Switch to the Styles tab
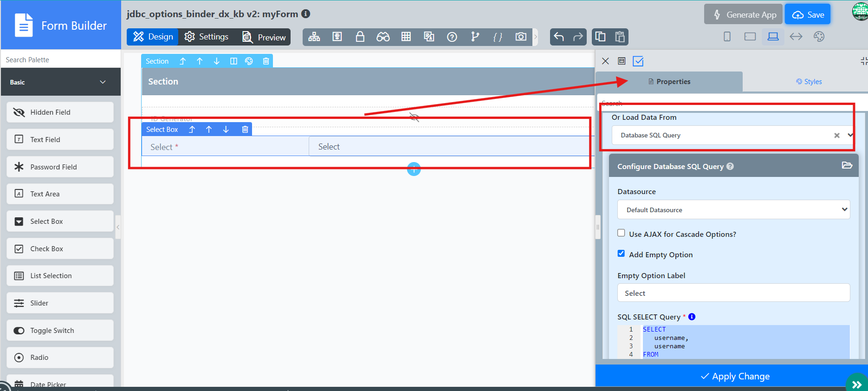 (809, 82)
